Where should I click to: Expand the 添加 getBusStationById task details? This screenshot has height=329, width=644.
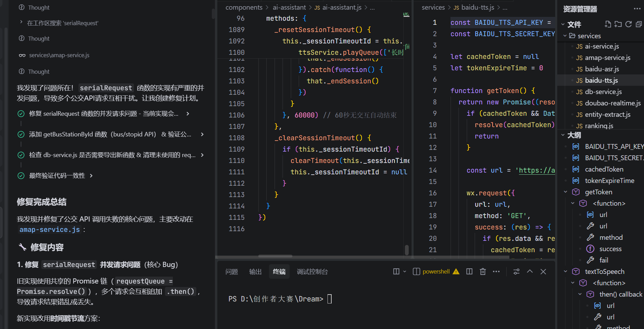[202, 134]
